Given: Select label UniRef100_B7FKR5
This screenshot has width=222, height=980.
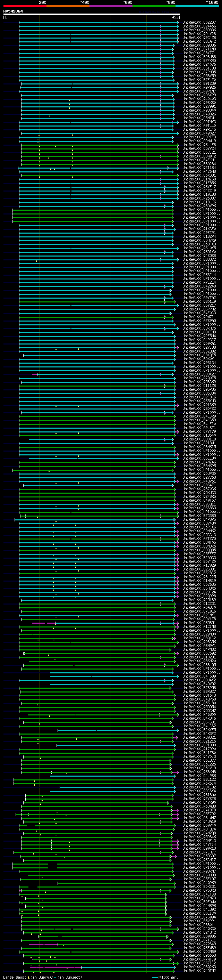Looking at the screenshot, I should (x=199, y=60).
